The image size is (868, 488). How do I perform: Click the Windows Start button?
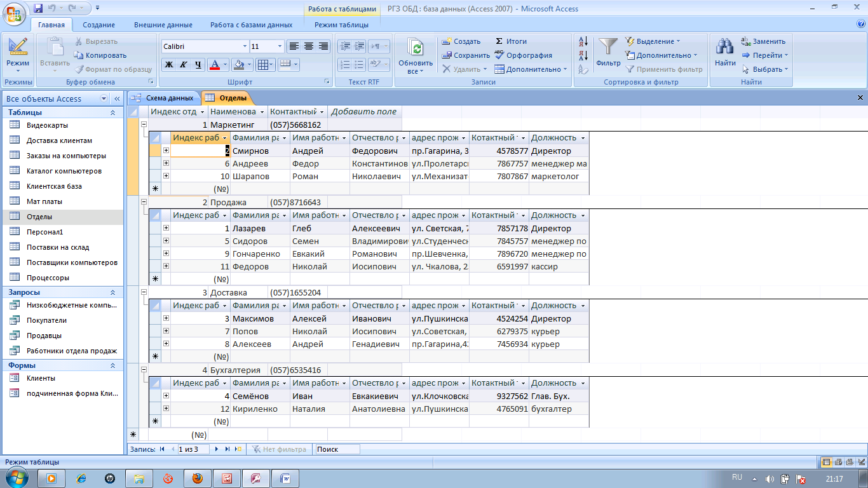click(x=16, y=478)
